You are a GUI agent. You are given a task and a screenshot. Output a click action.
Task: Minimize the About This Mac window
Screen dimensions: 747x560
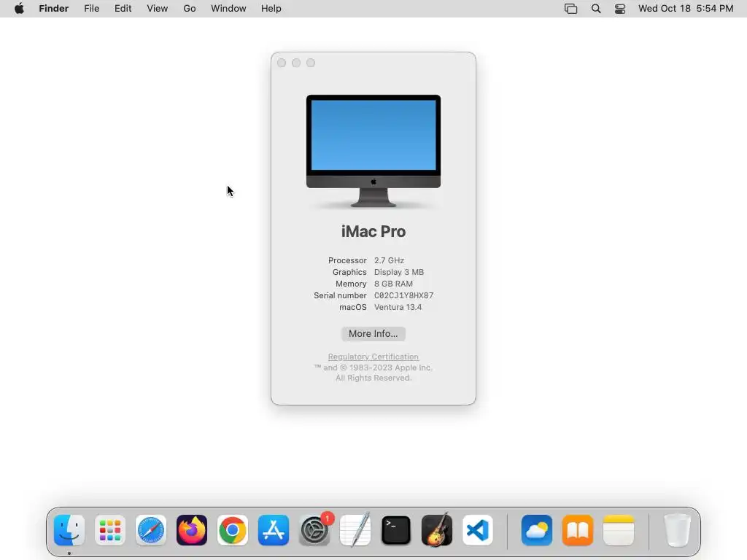pos(296,63)
